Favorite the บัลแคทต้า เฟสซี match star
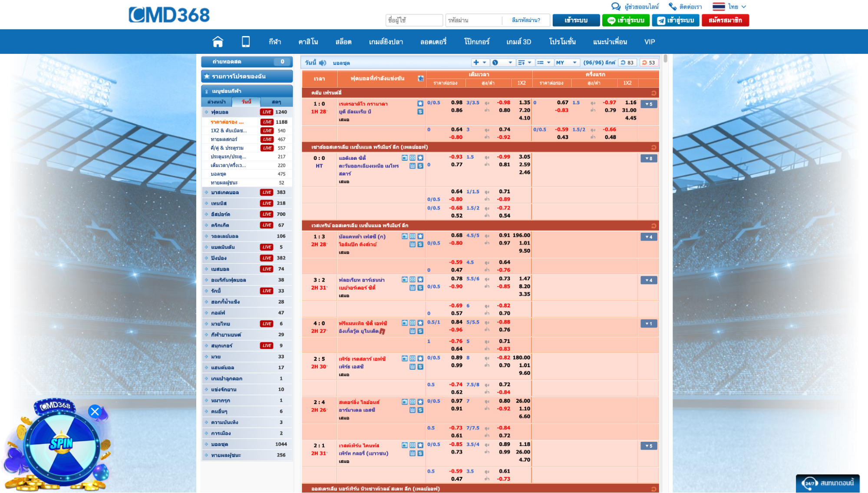The image size is (868, 493). (x=420, y=237)
